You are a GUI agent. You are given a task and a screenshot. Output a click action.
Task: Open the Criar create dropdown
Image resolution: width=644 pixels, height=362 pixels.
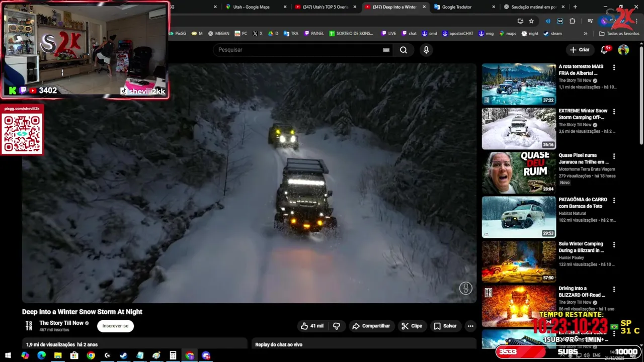tap(580, 50)
